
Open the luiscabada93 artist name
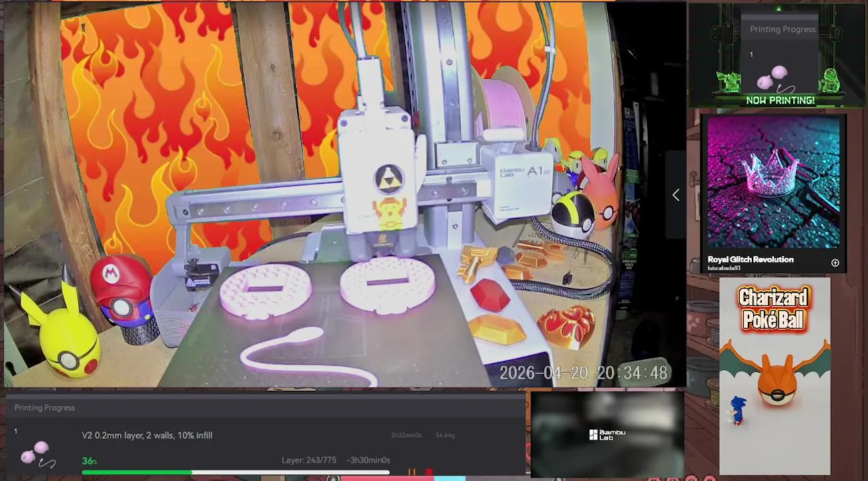click(x=724, y=269)
